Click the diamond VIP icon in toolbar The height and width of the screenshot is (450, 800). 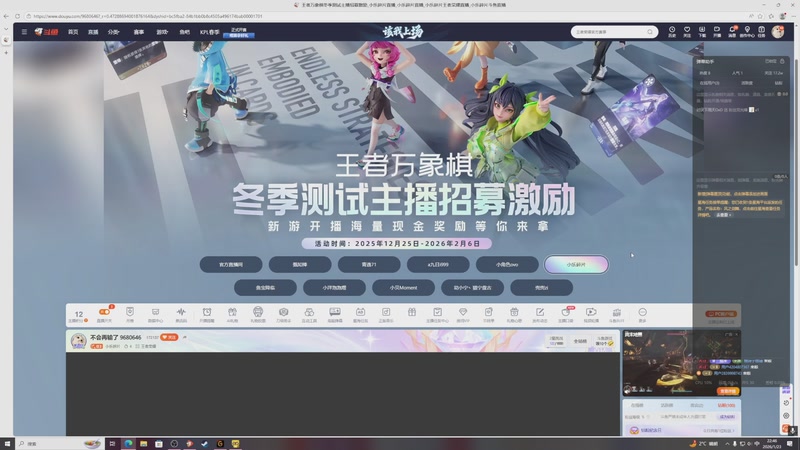click(x=463, y=314)
